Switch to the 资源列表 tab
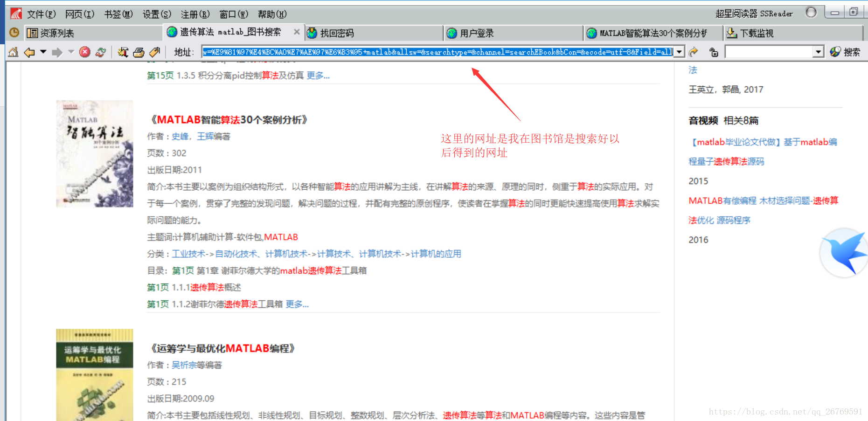The height and width of the screenshot is (421, 868). 93,33
